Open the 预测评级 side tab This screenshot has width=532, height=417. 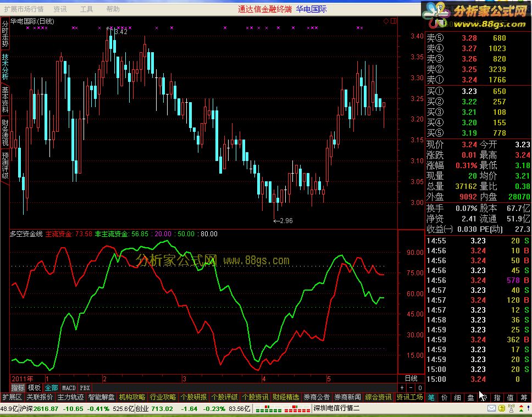click(5, 165)
